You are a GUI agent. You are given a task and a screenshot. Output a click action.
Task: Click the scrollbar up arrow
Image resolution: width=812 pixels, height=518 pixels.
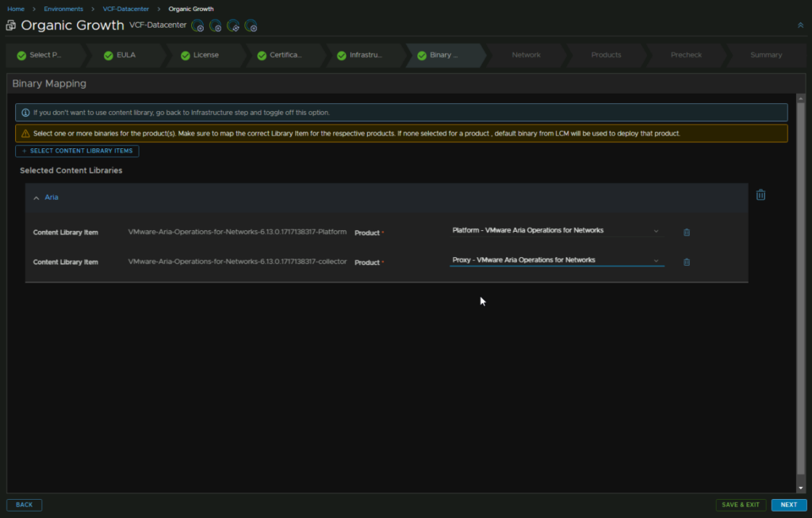(801, 98)
